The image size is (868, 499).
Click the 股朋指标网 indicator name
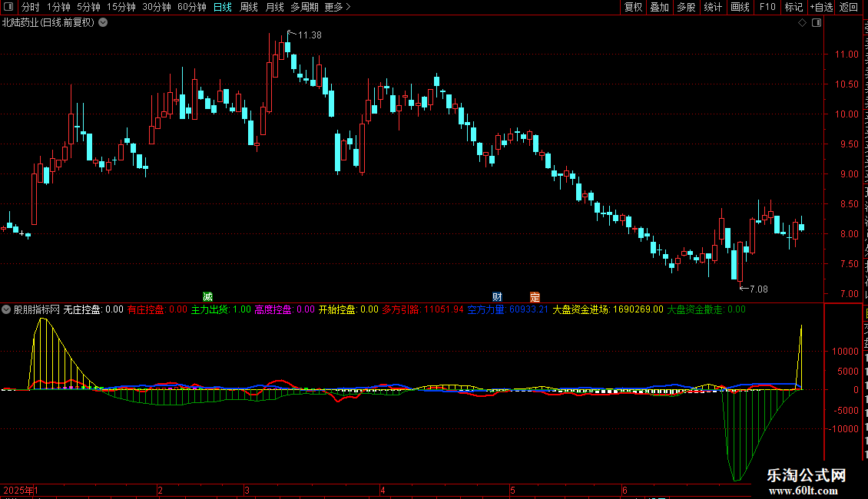pyautogui.click(x=37, y=310)
